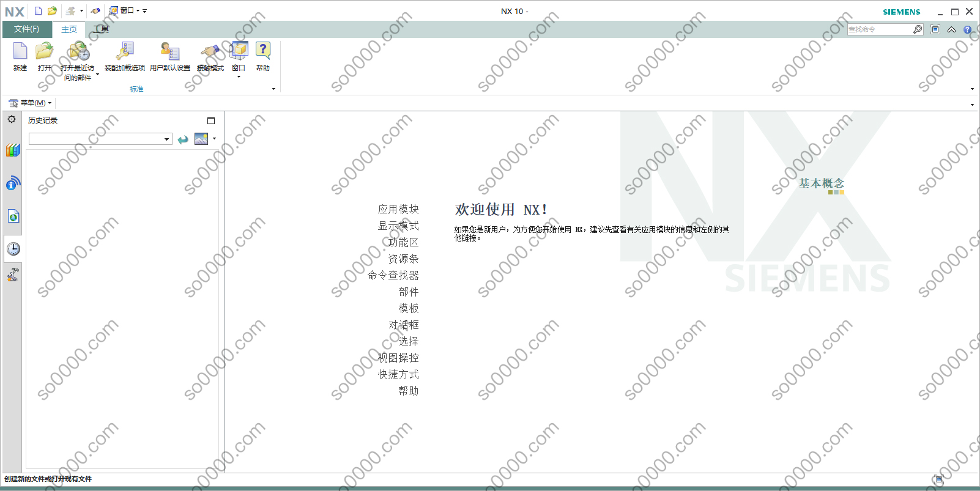The image size is (980, 491).
Task: Click the large 窗口 ribbon icon
Action: point(239,52)
